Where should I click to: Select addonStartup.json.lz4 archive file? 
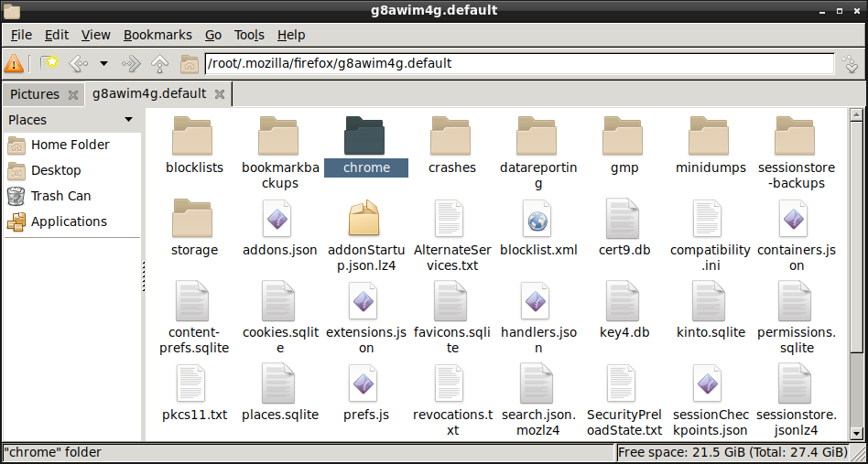pyautogui.click(x=366, y=235)
